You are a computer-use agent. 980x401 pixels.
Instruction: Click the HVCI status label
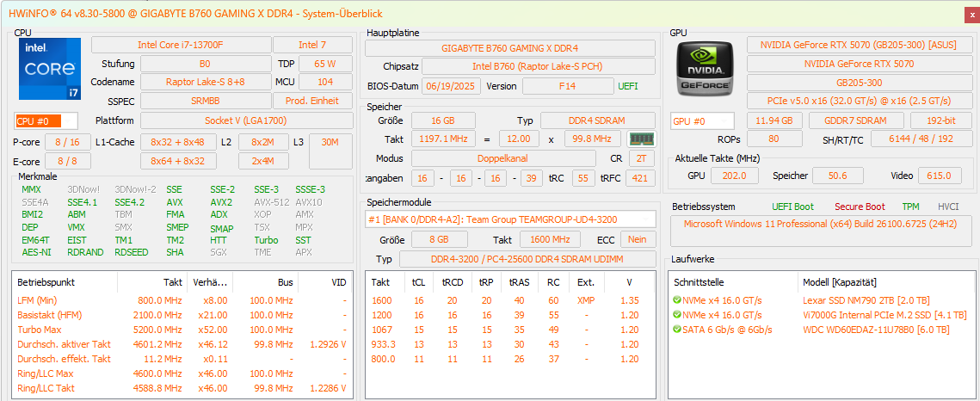(x=948, y=207)
